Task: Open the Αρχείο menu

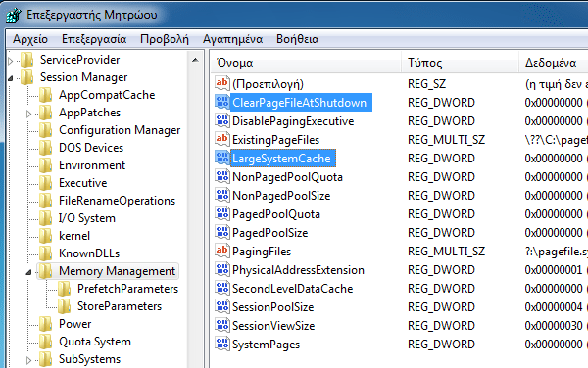Action: tap(30, 39)
